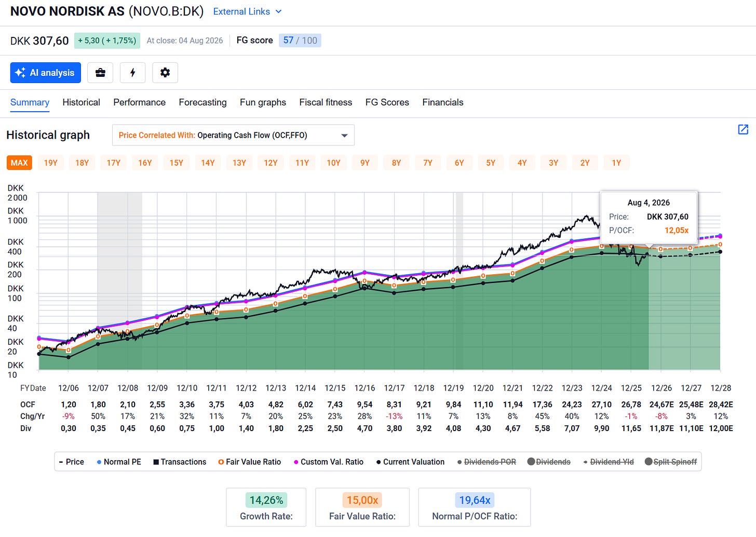This screenshot has height=537, width=756.
Task: Open the Forecasting tab
Action: (203, 102)
